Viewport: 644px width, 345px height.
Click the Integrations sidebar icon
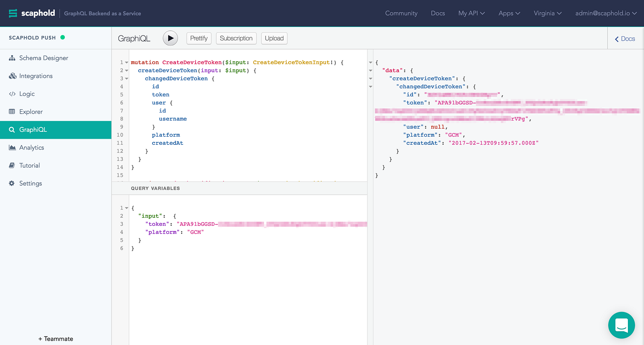[x=12, y=76]
